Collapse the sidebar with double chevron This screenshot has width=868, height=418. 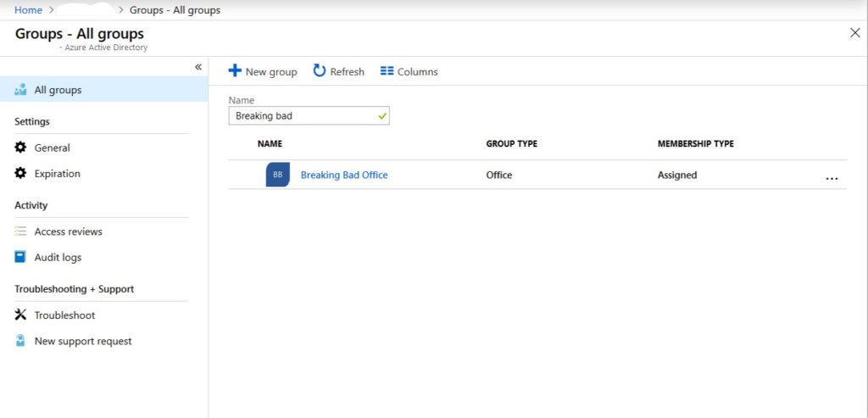click(x=198, y=67)
